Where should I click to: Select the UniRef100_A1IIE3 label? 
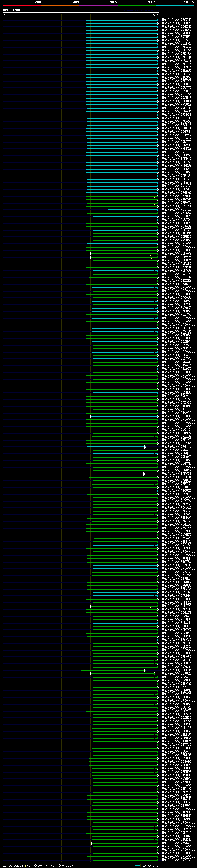point(177,210)
